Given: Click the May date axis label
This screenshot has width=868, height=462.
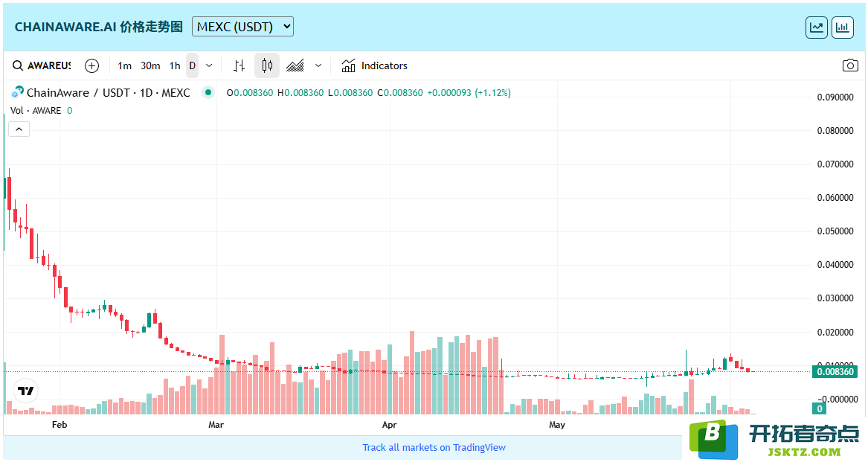Looking at the screenshot, I should click(x=557, y=425).
